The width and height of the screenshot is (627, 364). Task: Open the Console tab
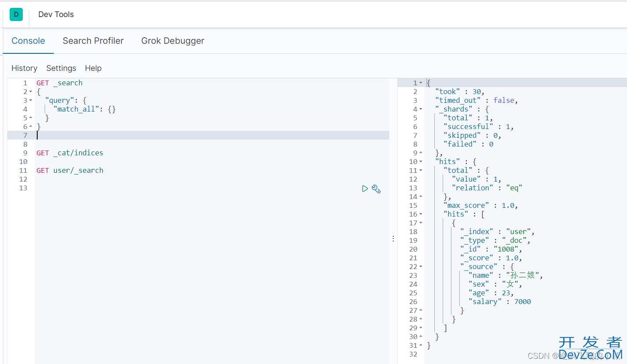pyautogui.click(x=28, y=41)
